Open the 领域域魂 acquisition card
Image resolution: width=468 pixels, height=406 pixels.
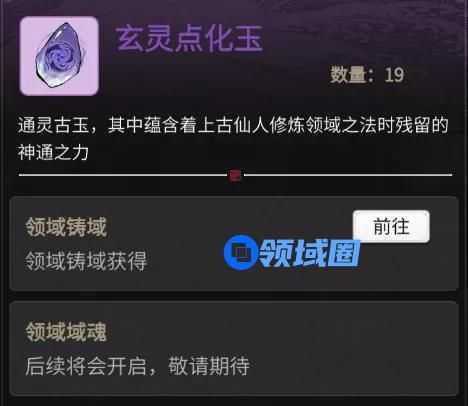coord(234,349)
